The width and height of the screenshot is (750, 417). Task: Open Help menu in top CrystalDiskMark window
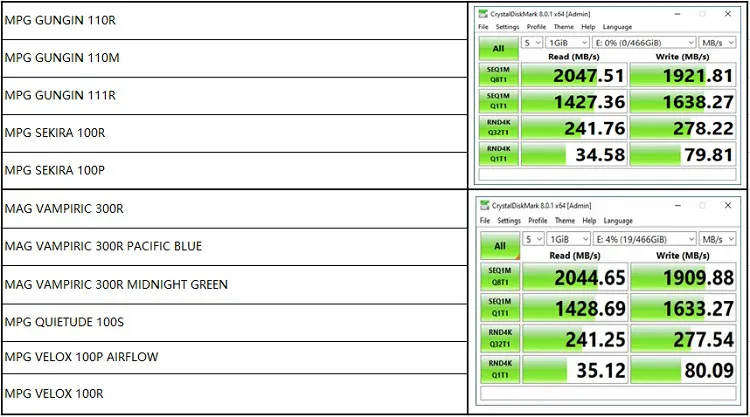tap(588, 27)
